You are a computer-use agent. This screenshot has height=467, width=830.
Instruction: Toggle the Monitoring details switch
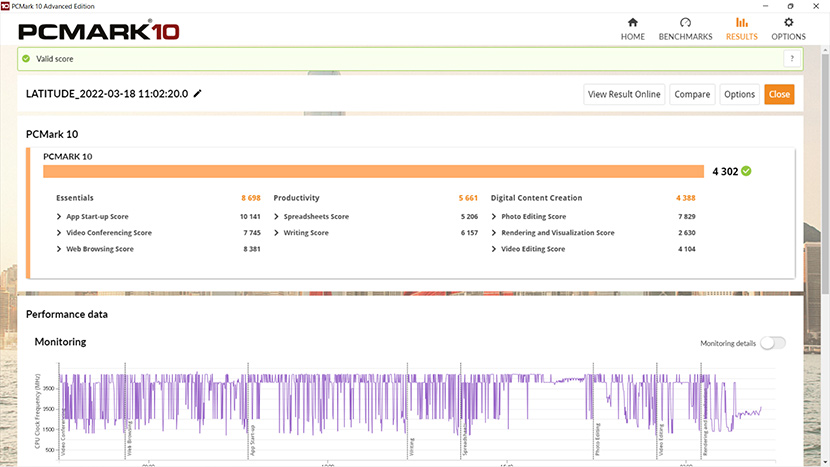pyautogui.click(x=772, y=343)
